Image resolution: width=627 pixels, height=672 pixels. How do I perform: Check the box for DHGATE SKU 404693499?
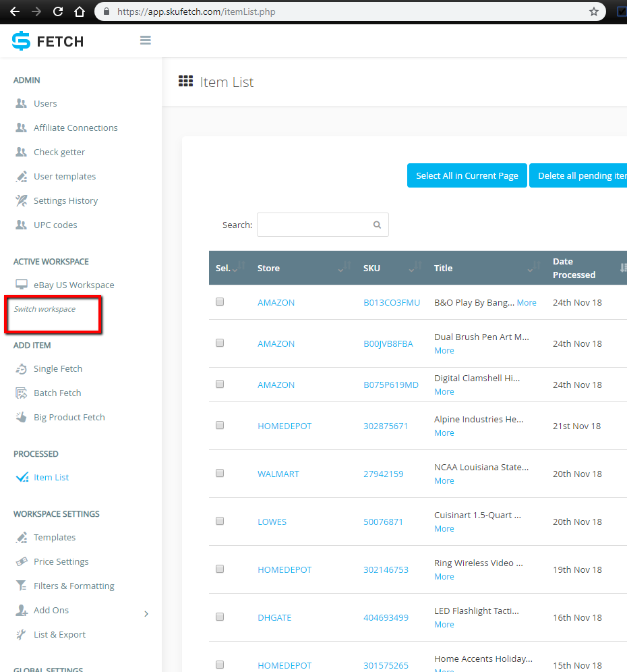point(220,617)
